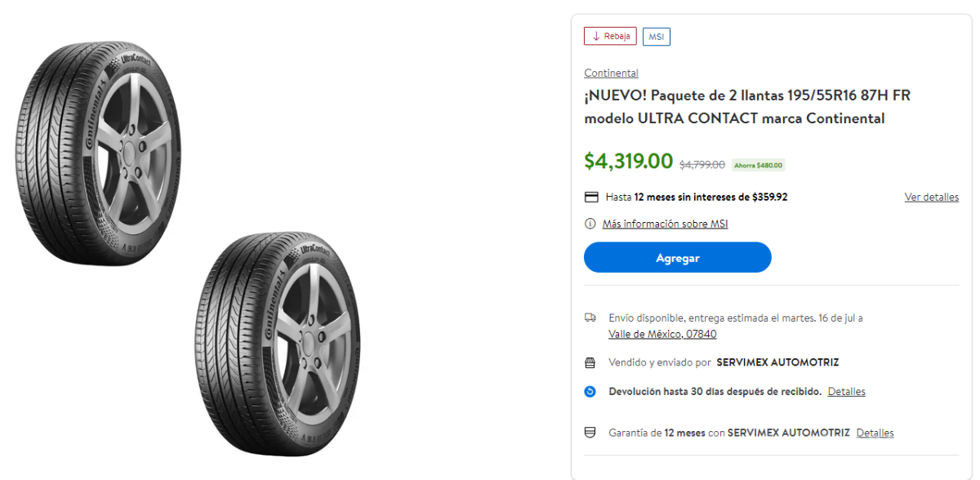Open Ver detalles for interest-free months
Screen dimensions: 980x480
[x=931, y=197]
